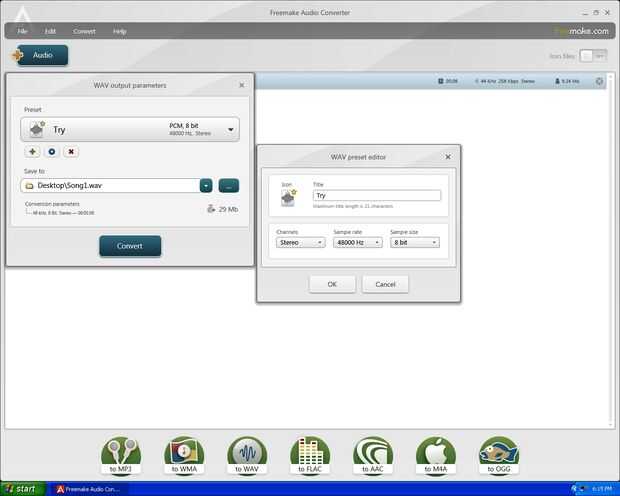620x496 pixels.
Task: Click the gear icon on the audio file row
Action: click(599, 81)
